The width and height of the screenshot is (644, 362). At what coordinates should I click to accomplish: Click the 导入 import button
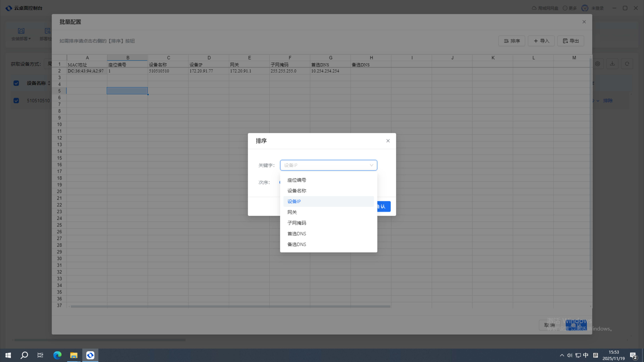pos(541,41)
